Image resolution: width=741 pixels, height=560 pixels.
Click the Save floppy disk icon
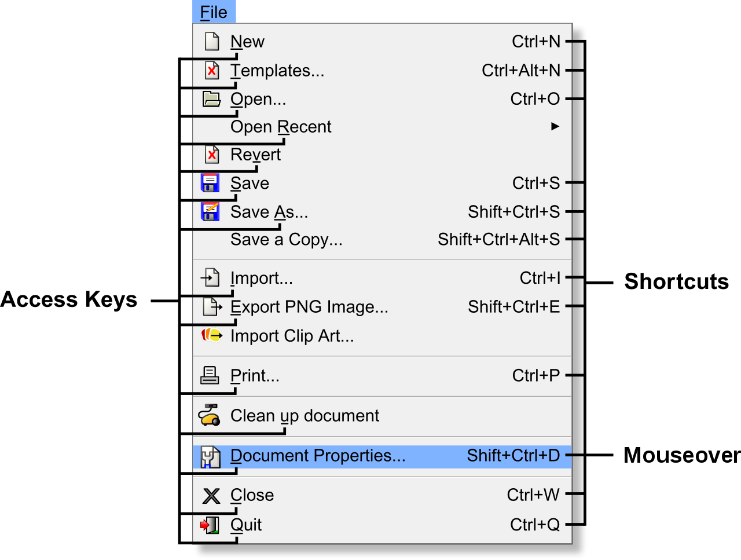pyautogui.click(x=210, y=183)
